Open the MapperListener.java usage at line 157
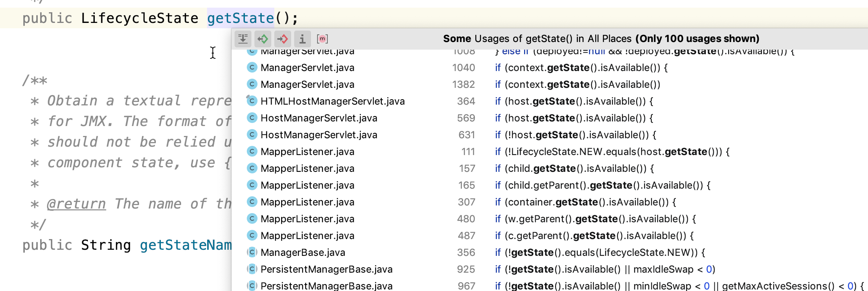 pos(308,168)
